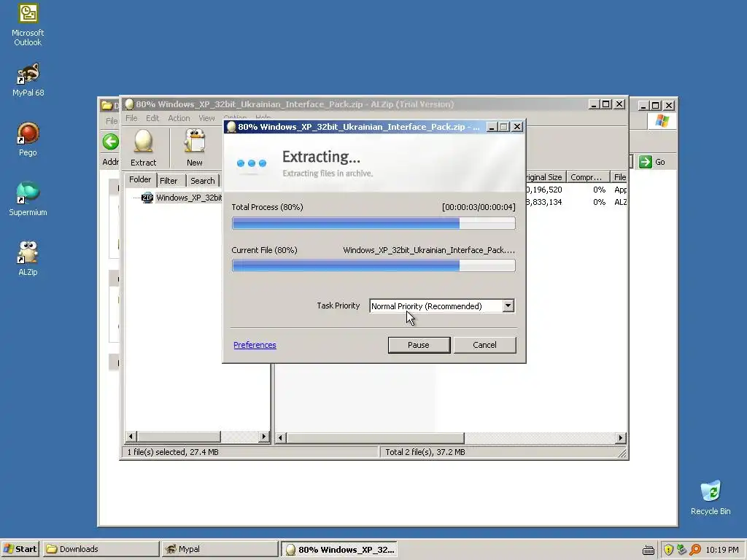
Task: Click the Current File progress bar
Action: tap(373, 265)
